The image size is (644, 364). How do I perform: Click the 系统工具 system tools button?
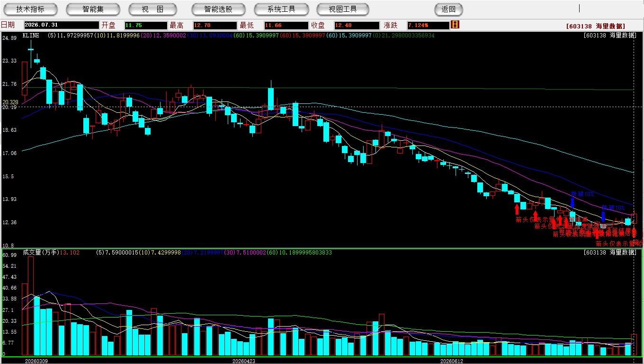click(281, 9)
